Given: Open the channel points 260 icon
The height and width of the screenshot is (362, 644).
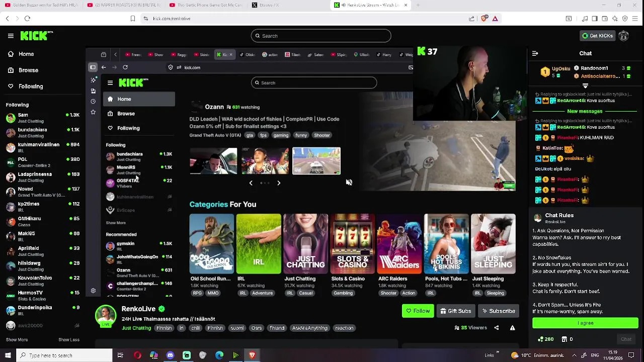Looking at the screenshot, I should [546, 339].
